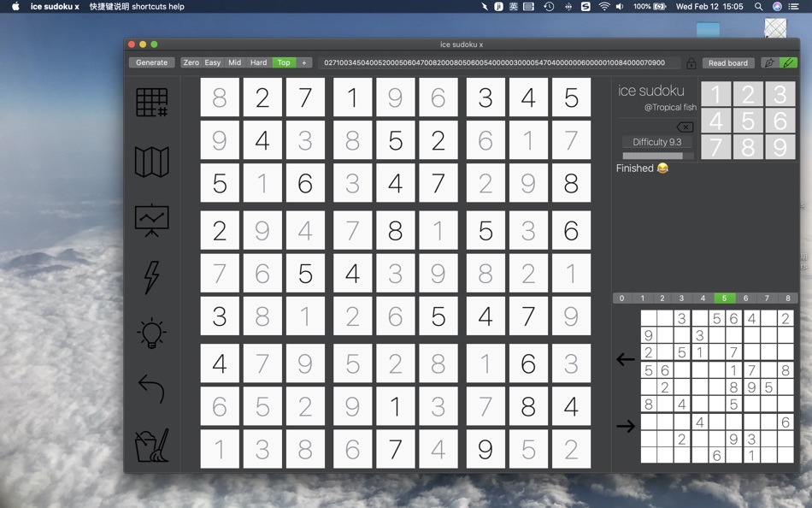Click the volume speaker menu bar icon
Screen dimensions: 812x508
[x=620, y=6]
